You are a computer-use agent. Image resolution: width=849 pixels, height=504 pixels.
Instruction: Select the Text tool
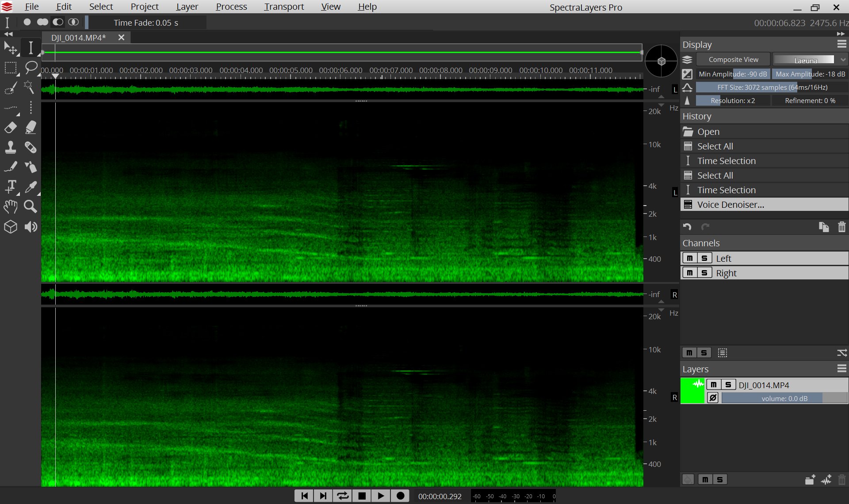coord(11,187)
